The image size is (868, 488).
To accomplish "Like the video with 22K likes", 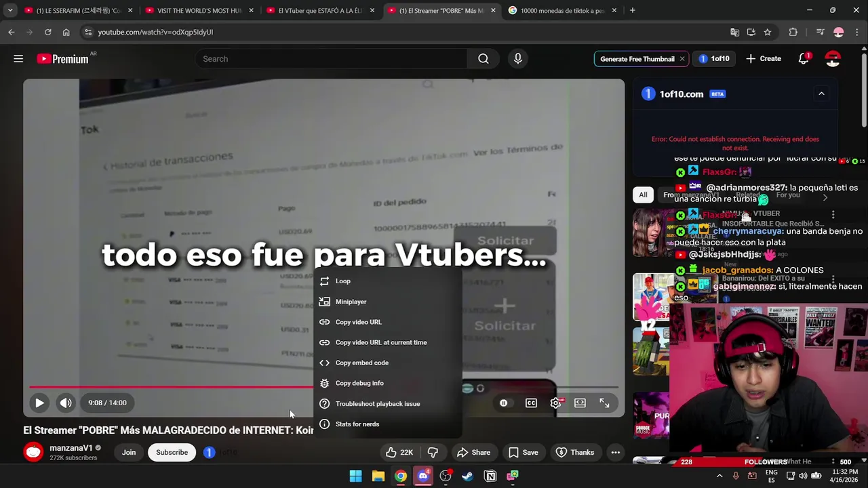I will (x=399, y=452).
